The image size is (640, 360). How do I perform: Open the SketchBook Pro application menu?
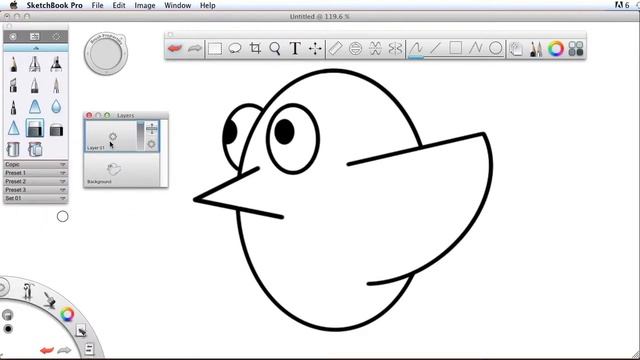coord(55,5)
